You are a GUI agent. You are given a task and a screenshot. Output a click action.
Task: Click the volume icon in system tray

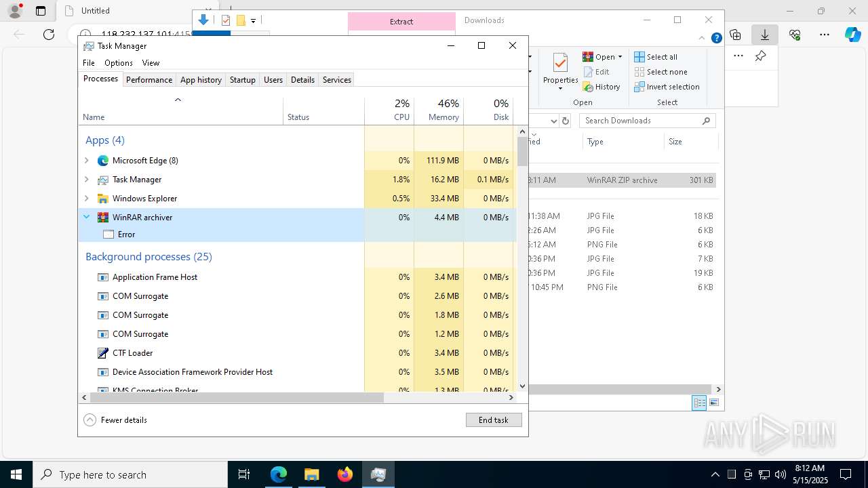[780, 474]
